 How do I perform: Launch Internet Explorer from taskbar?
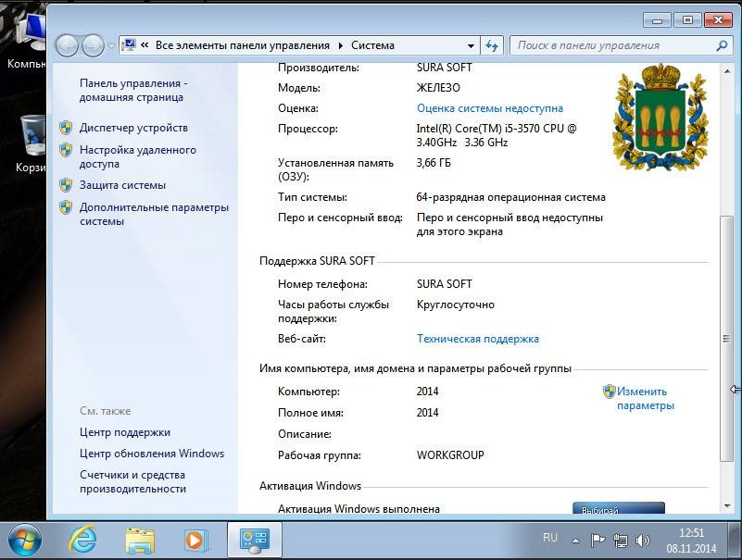click(x=82, y=540)
